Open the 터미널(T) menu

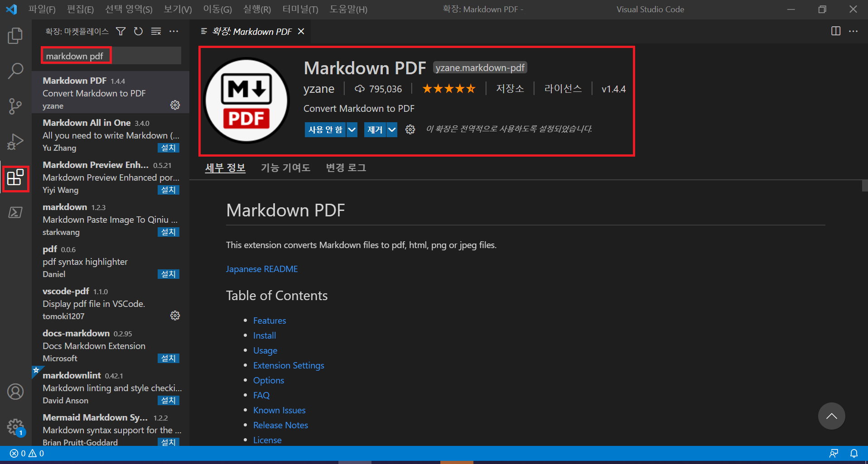point(300,9)
